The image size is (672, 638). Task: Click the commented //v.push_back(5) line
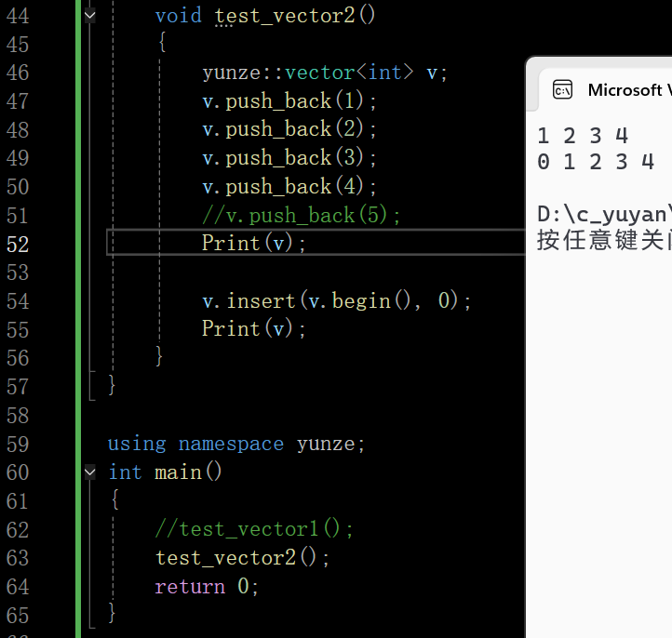coord(302,216)
